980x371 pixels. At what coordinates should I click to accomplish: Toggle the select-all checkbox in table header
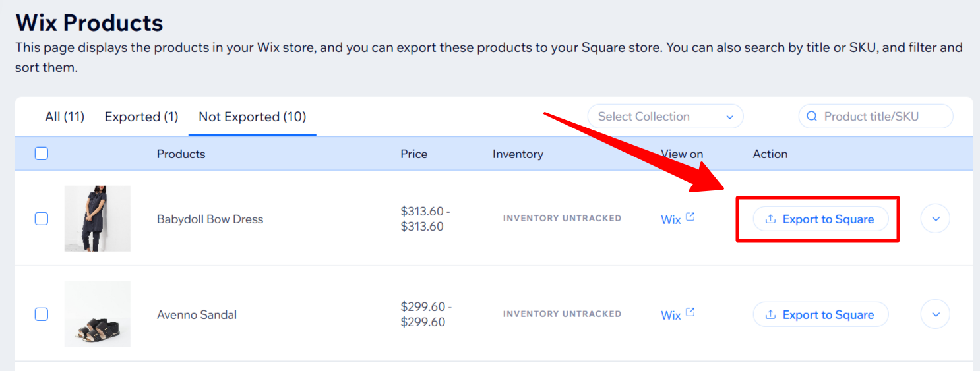pyautogui.click(x=42, y=154)
